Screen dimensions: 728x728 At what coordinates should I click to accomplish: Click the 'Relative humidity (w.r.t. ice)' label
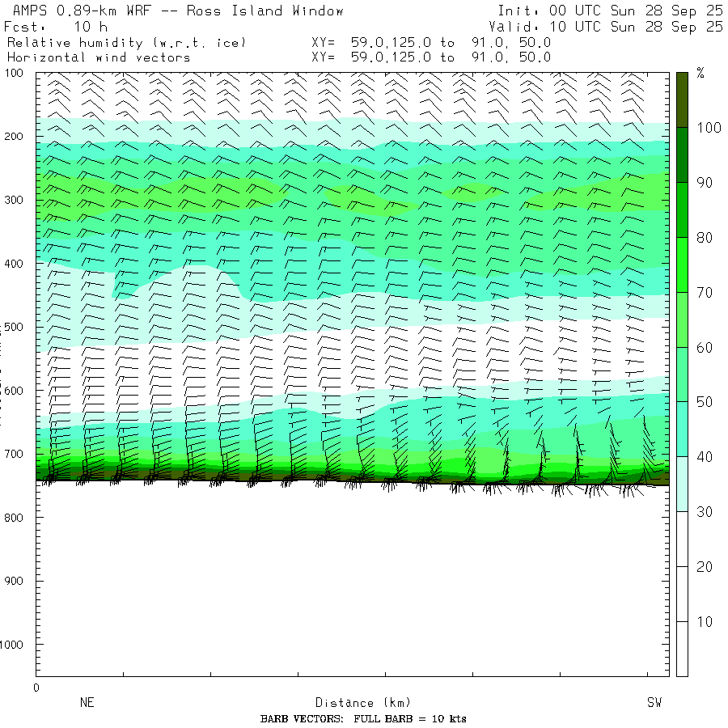tap(126, 42)
